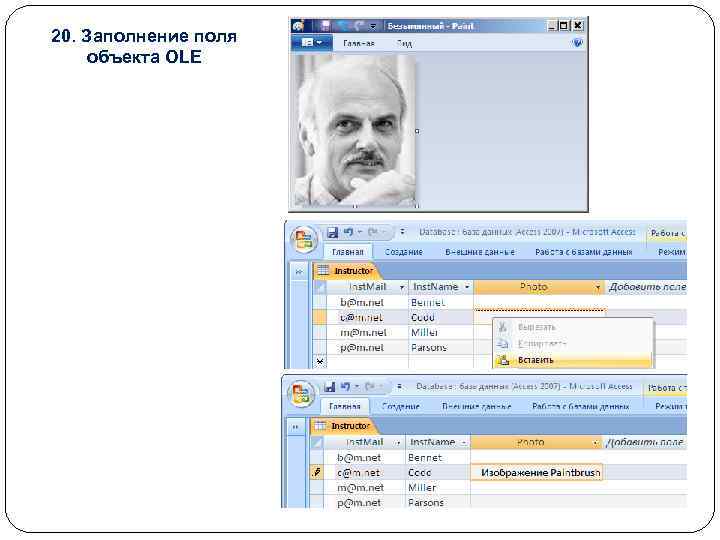Image resolution: width=720 pixels, height=540 pixels.
Task: Open Создание ribbon tab in context-menu Access window
Action: point(404,252)
